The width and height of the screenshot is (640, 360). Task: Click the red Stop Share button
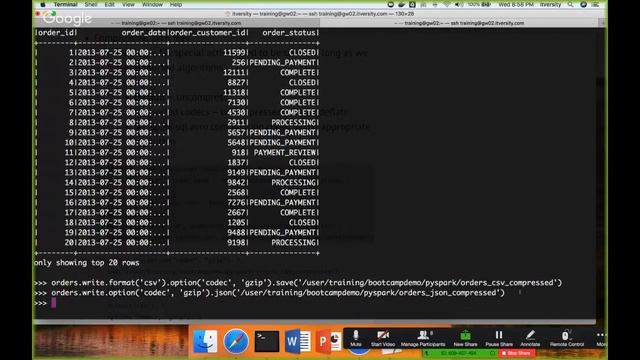coord(516,353)
